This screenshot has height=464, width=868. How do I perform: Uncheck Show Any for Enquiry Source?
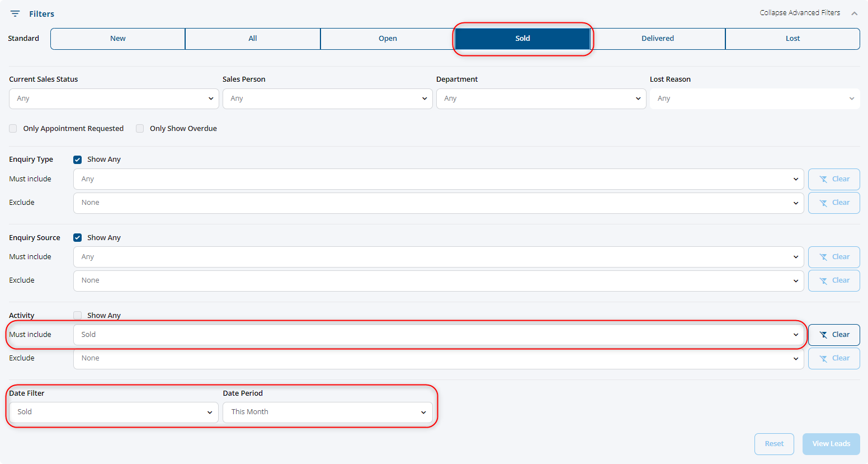click(78, 238)
